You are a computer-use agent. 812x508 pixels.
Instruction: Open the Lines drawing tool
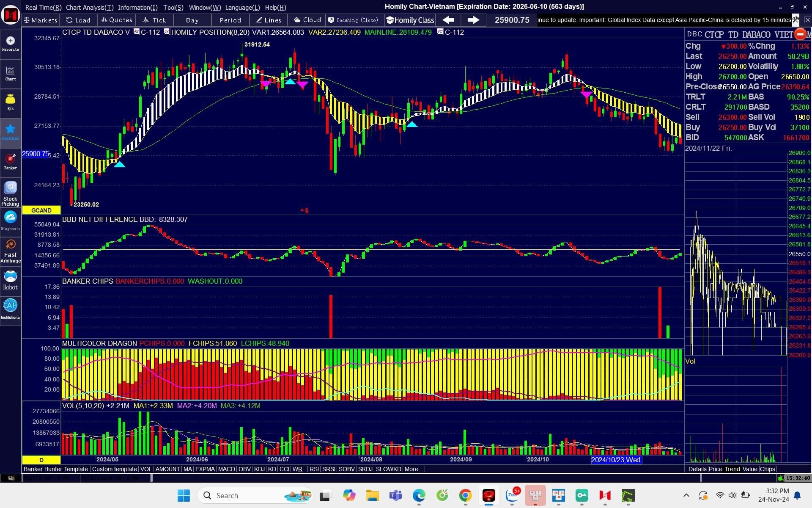pyautogui.click(x=269, y=20)
